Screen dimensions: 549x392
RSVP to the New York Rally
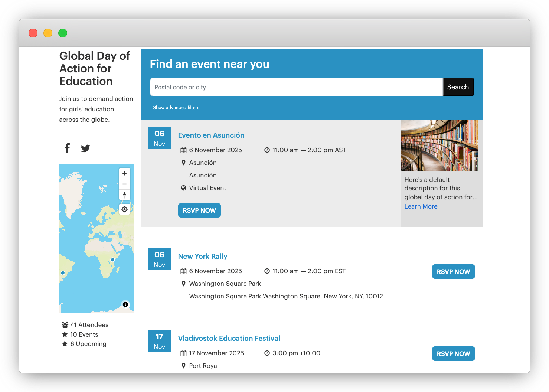(453, 272)
